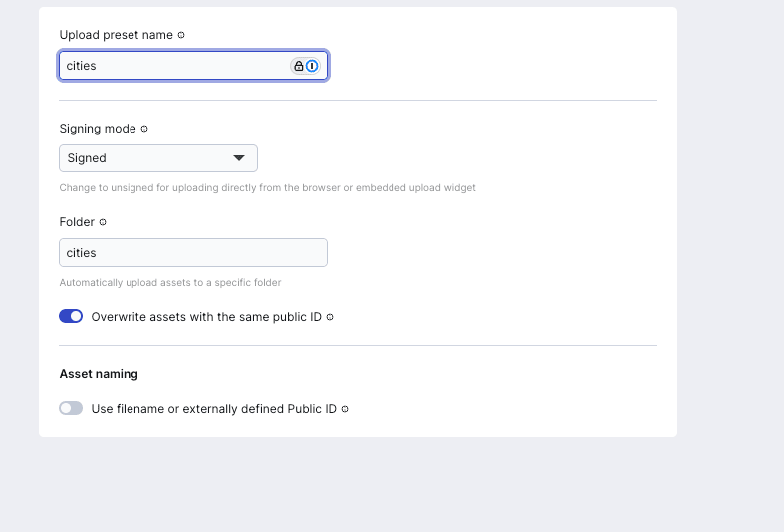
Task: Click the Use filename or externally defined label text
Action: point(213,409)
